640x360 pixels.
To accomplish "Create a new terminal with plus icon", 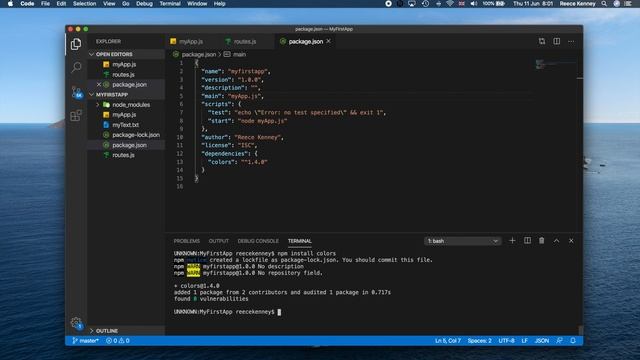I will click(x=512, y=241).
